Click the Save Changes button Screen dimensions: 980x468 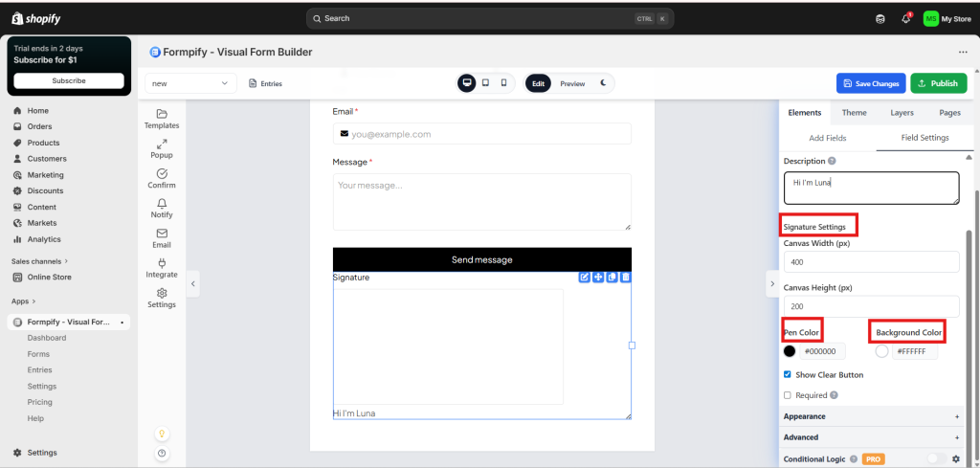871,83
